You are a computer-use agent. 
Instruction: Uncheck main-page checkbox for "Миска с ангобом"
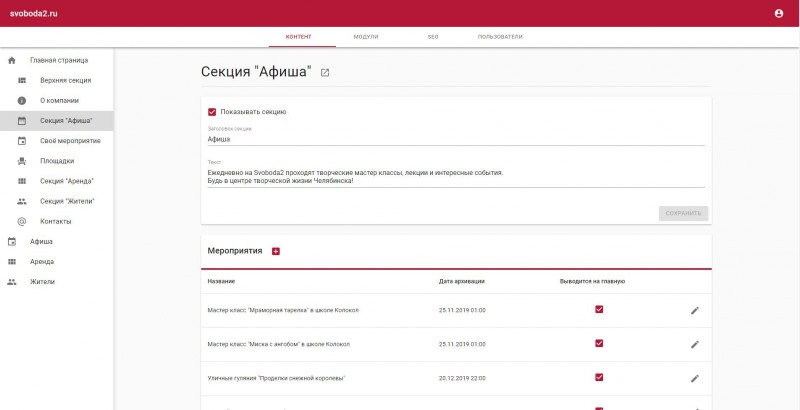pos(599,343)
